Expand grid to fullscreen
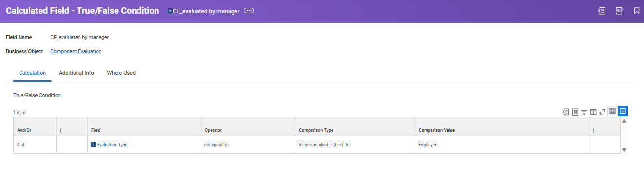This screenshot has width=644, height=194. tap(602, 112)
